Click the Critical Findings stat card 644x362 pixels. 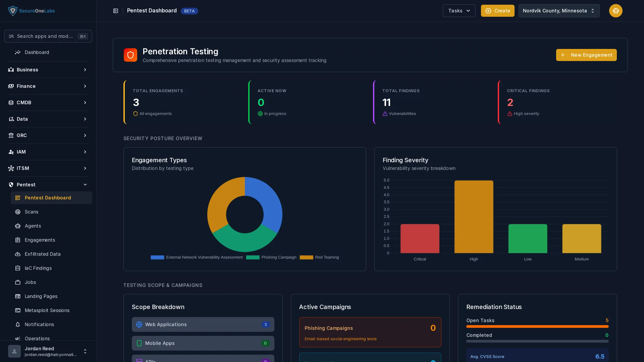point(557,102)
